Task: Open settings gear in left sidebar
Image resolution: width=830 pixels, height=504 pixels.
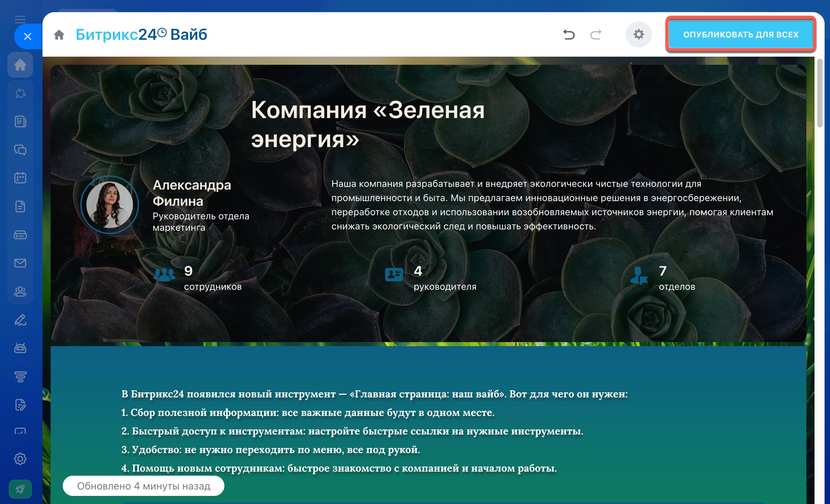Action: (20, 459)
